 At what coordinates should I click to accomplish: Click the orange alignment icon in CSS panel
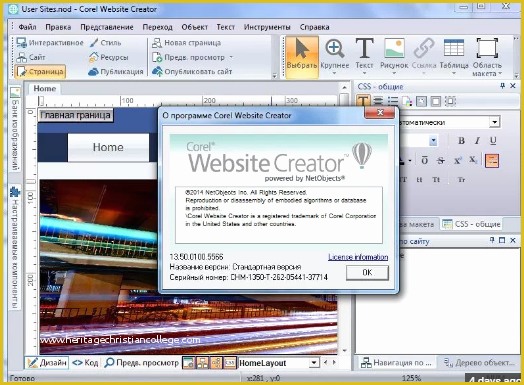492,161
